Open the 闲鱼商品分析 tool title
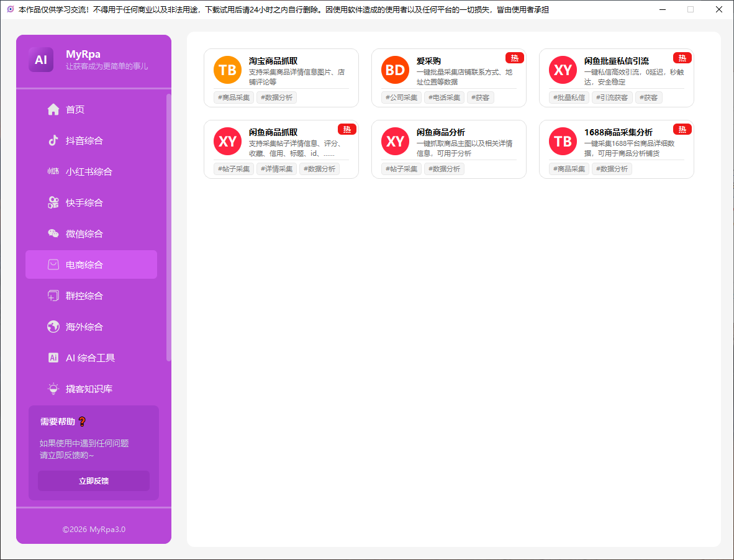This screenshot has height=560, width=734. [440, 132]
